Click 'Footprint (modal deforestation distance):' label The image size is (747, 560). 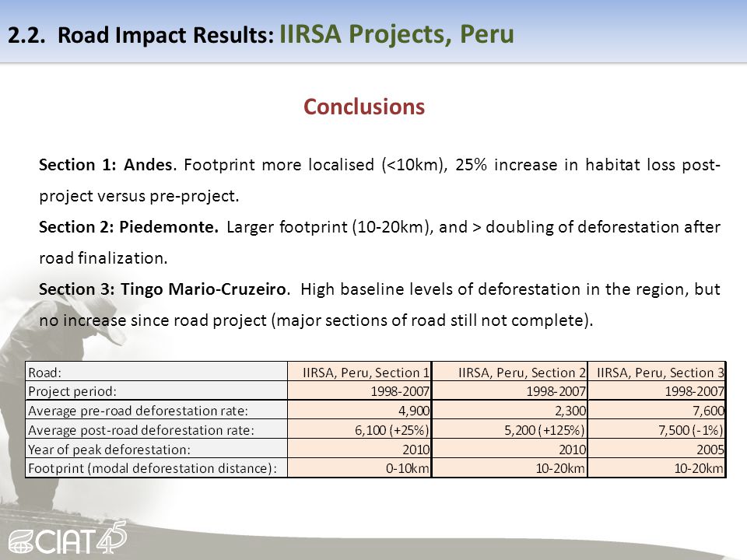[x=156, y=467]
